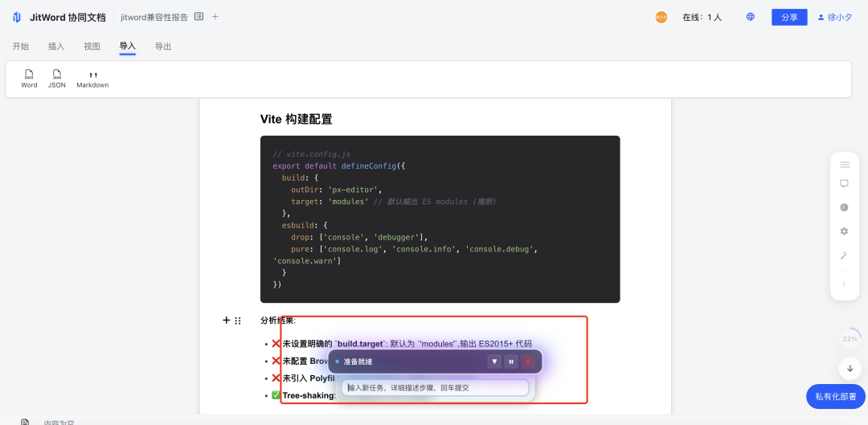Click the 22% reading progress indicator
The width and height of the screenshot is (868, 425).
(x=850, y=339)
